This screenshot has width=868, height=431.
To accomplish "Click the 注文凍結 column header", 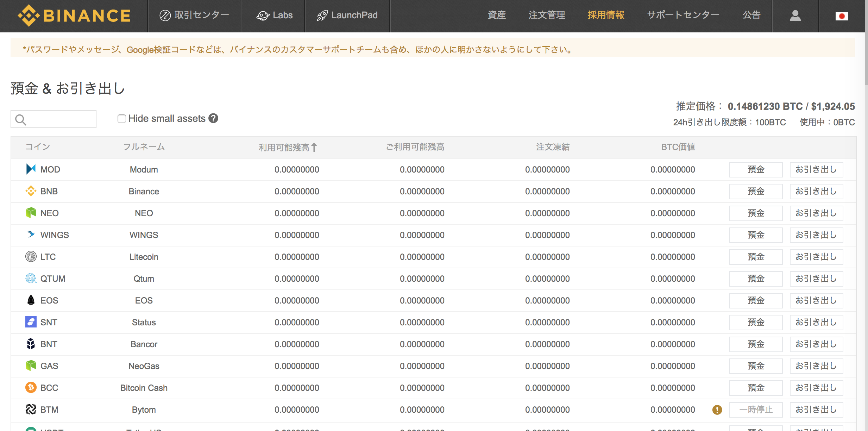I will click(553, 147).
